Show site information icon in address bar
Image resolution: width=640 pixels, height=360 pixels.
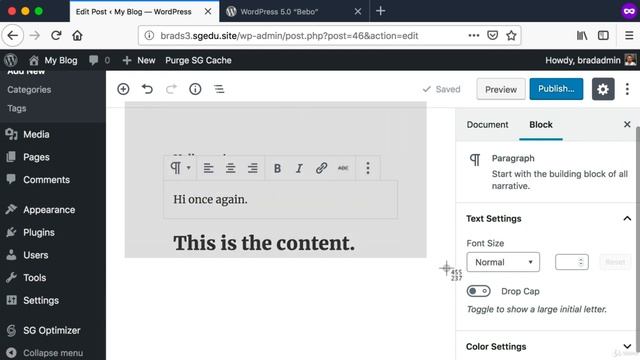point(149,36)
